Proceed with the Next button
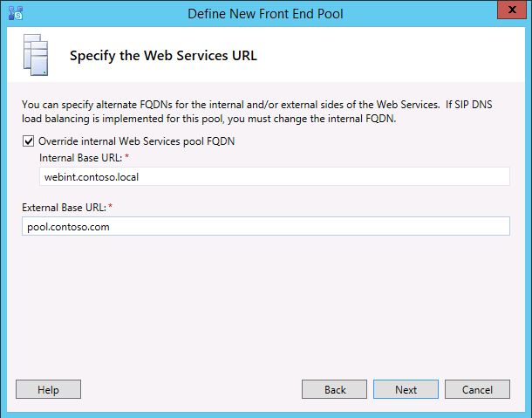The image size is (532, 418). [x=406, y=389]
